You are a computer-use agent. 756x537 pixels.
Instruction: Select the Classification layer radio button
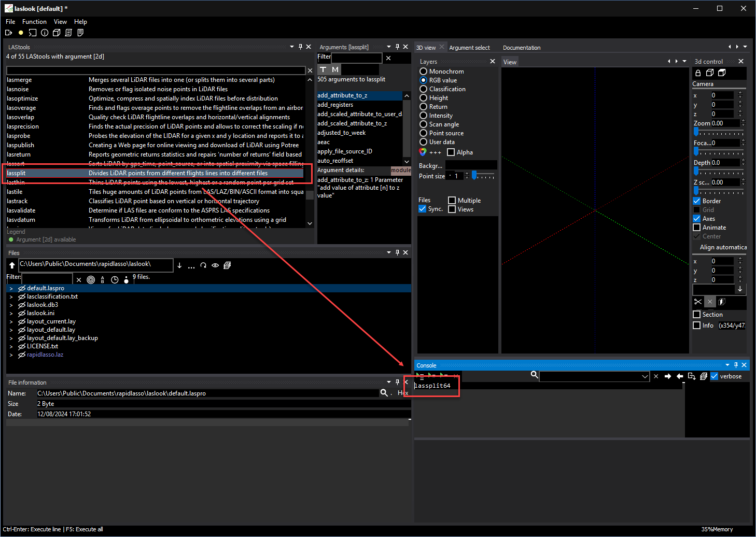point(423,89)
